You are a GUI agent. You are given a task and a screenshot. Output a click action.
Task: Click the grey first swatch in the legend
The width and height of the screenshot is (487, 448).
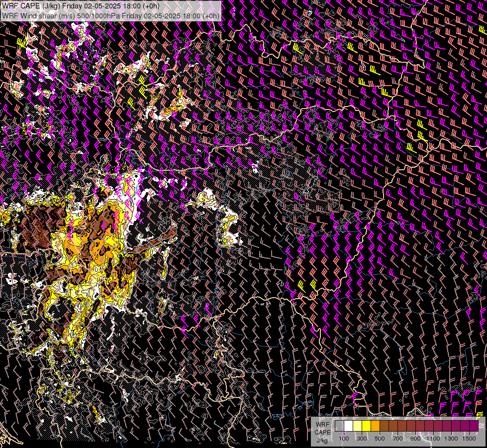coord(339,426)
